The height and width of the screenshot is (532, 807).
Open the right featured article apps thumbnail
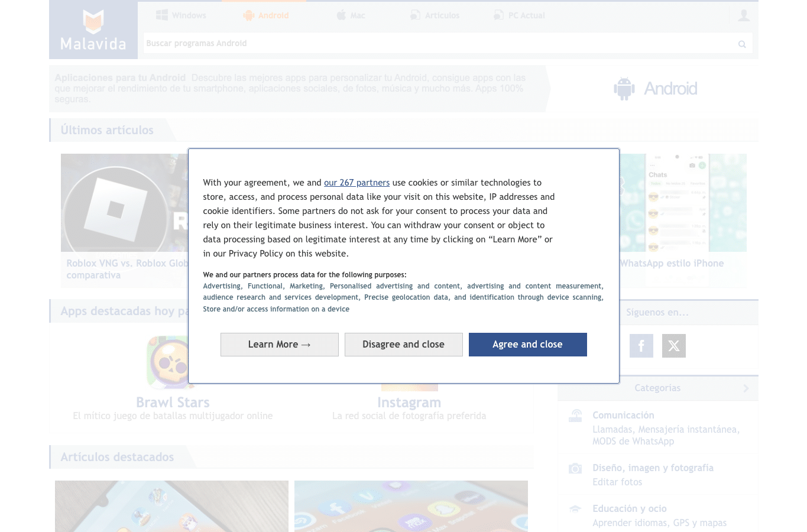pos(411,506)
